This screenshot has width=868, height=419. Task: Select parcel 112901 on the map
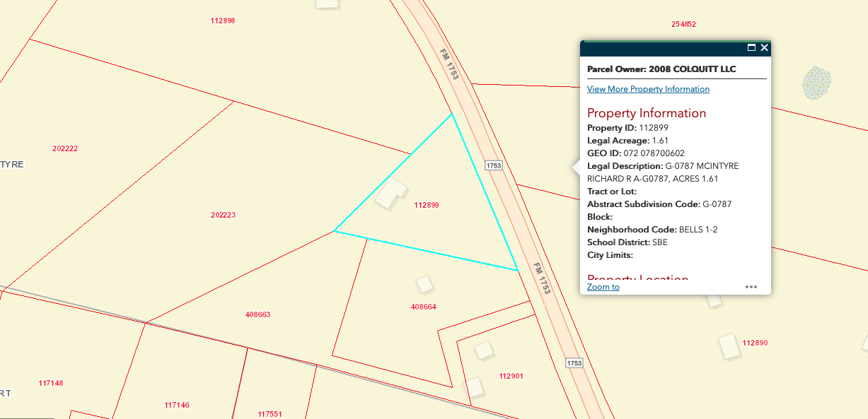click(x=511, y=376)
